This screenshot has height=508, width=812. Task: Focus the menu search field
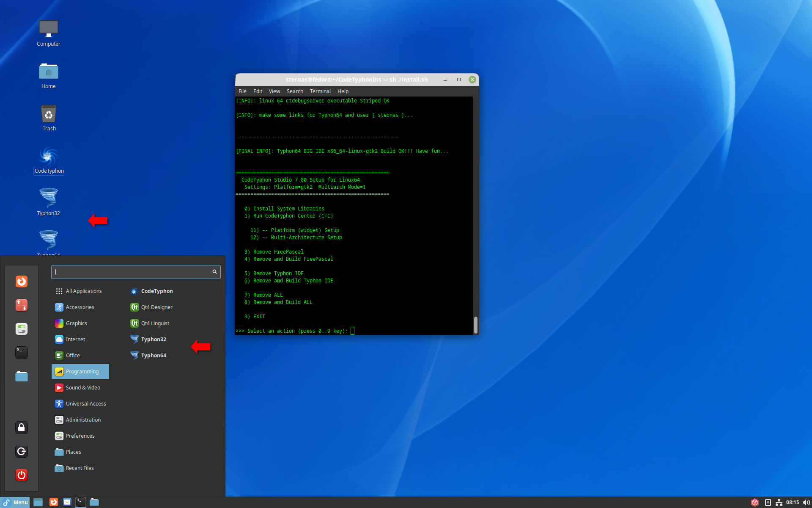(136, 272)
